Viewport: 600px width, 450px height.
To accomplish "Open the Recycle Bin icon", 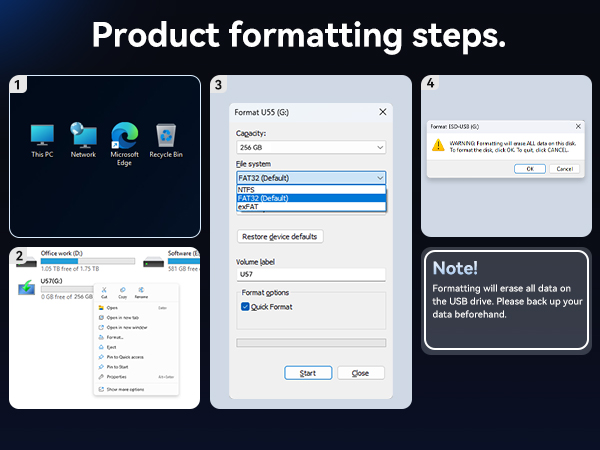I will 166,140.
